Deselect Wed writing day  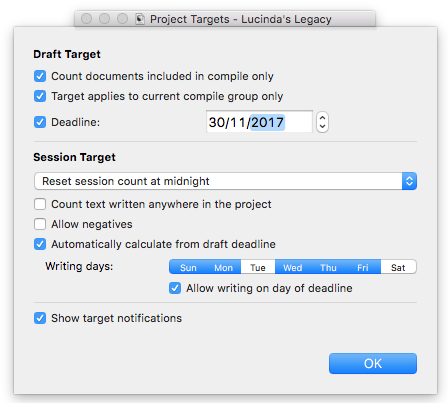293,267
